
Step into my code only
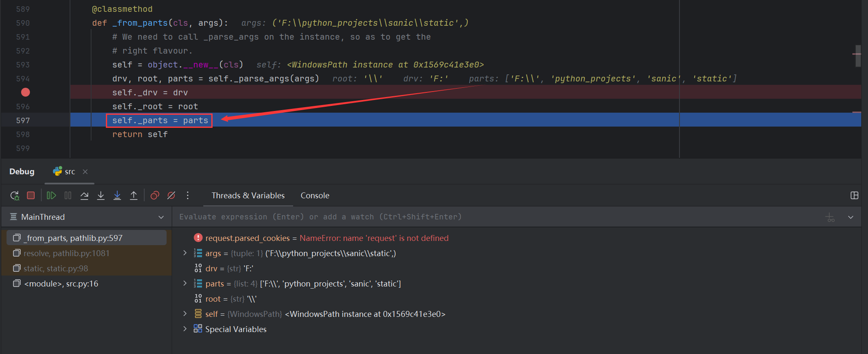[117, 195]
